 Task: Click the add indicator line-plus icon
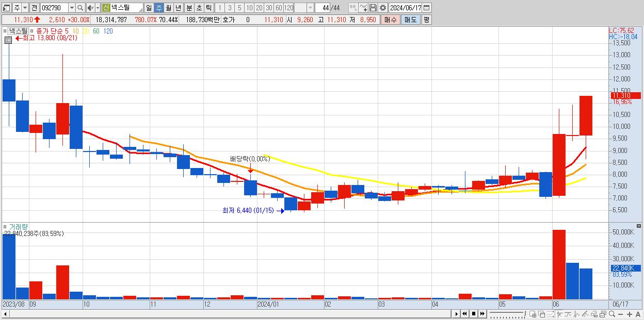pos(363,8)
